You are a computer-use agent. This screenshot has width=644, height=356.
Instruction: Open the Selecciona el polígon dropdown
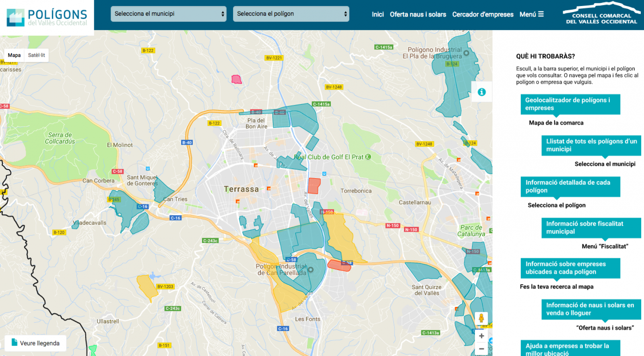291,14
